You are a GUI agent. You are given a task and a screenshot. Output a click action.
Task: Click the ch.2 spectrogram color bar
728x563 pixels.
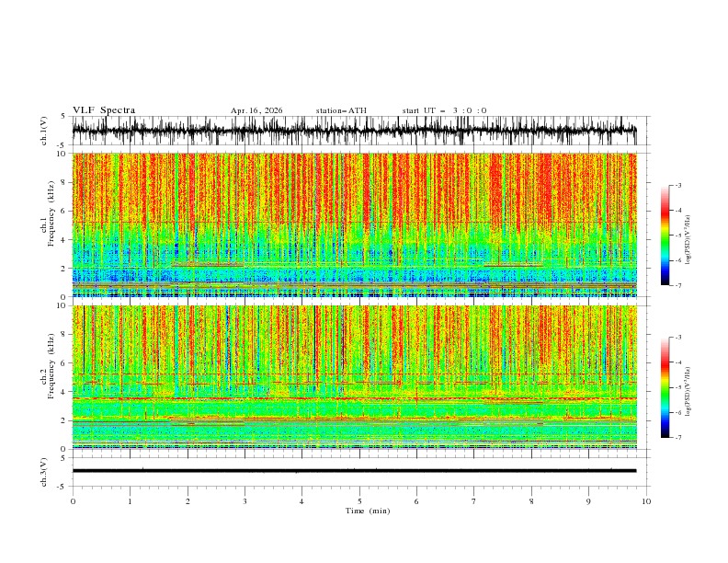[665, 387]
